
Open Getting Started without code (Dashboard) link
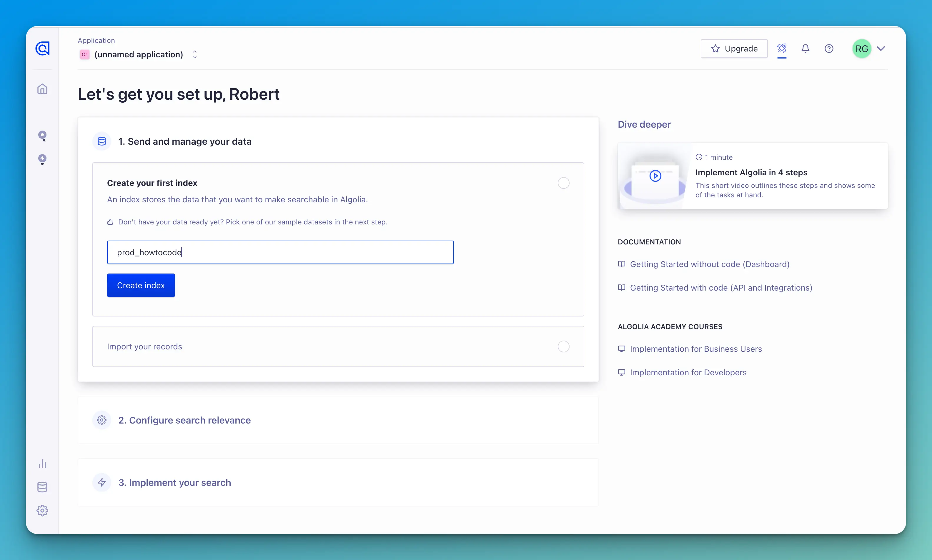click(709, 264)
